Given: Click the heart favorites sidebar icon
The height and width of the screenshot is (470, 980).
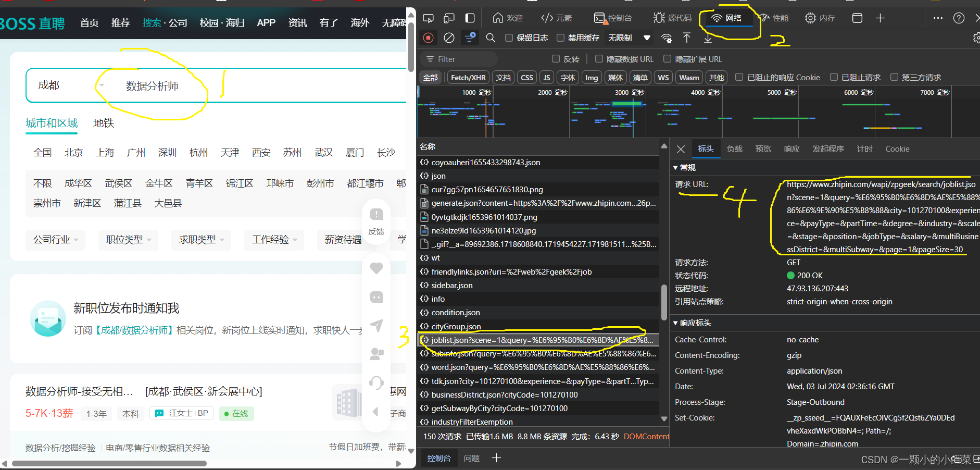Looking at the screenshot, I should [376, 268].
